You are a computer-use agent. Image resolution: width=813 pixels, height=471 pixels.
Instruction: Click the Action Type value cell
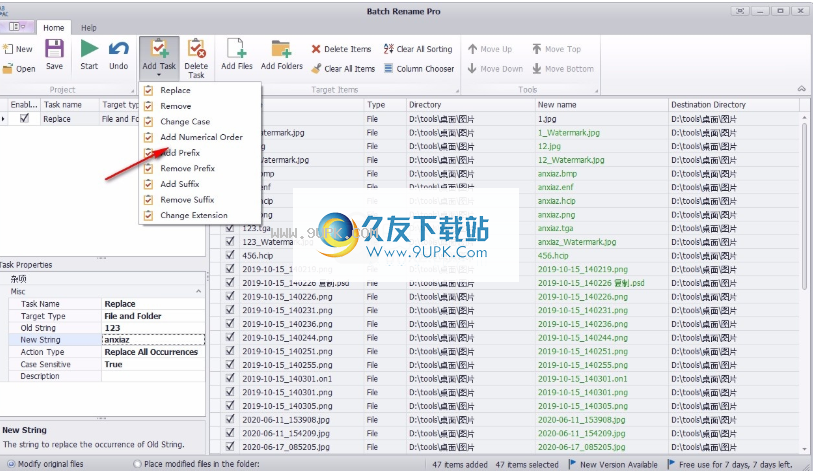(x=153, y=352)
